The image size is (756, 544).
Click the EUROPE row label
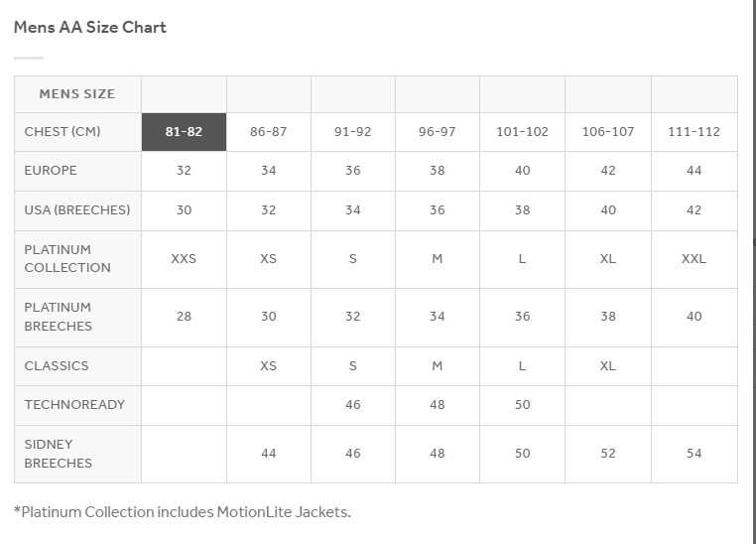[x=77, y=171]
